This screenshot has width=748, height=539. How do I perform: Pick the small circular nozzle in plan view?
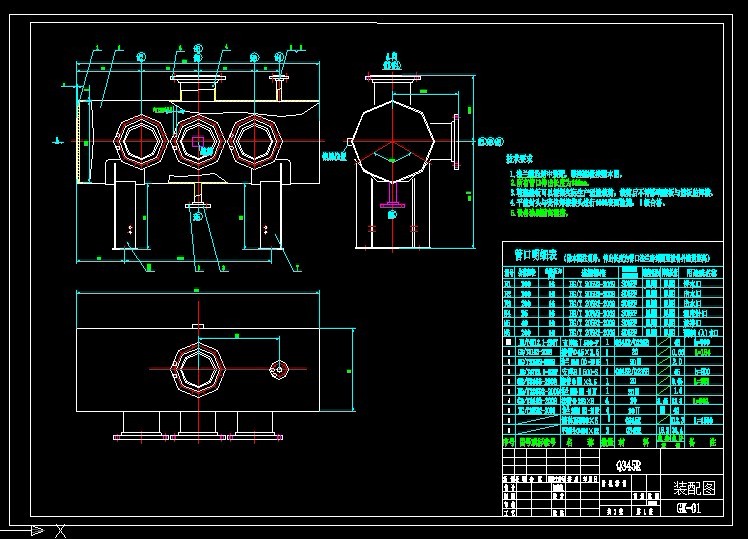pyautogui.click(x=279, y=369)
